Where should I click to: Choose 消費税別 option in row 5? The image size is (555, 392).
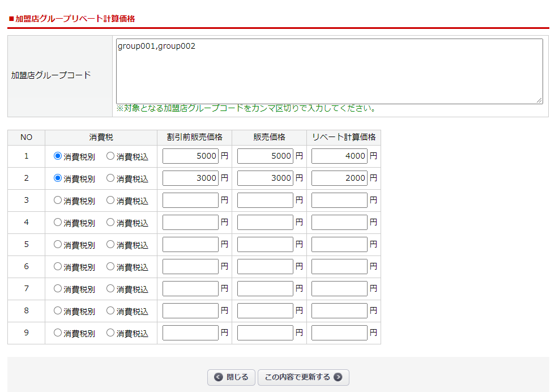58,244
